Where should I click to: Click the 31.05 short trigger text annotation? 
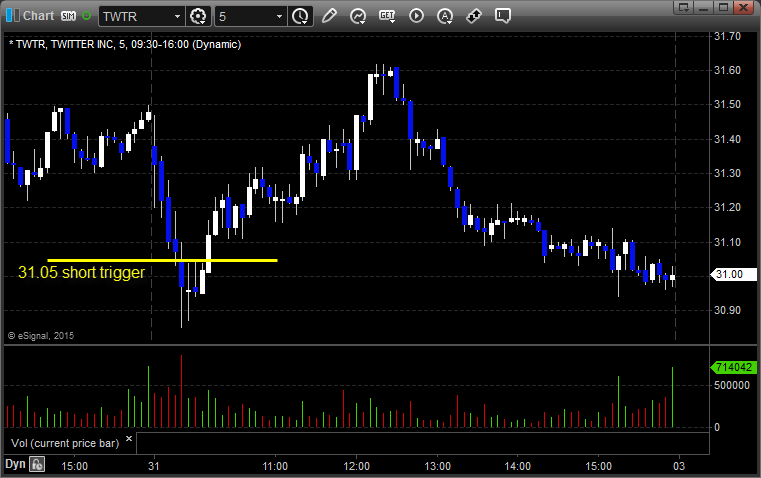tap(82, 272)
